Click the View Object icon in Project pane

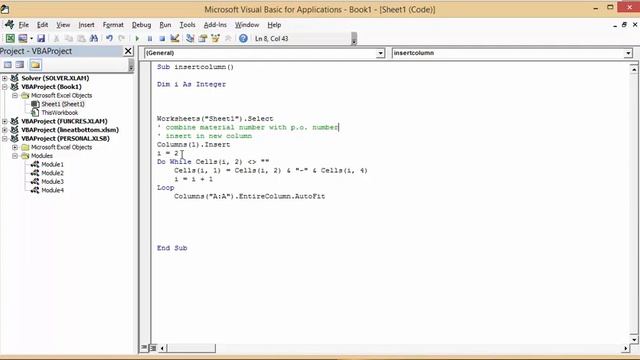tap(20, 64)
